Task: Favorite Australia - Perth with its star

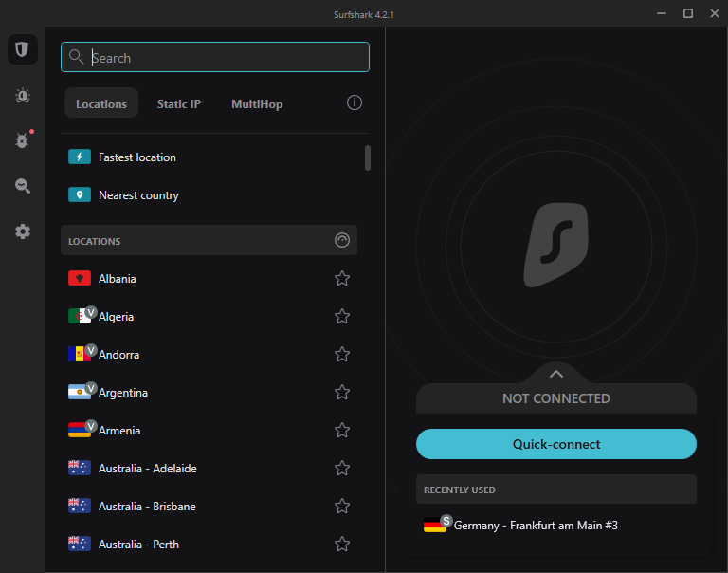Action: 342,544
